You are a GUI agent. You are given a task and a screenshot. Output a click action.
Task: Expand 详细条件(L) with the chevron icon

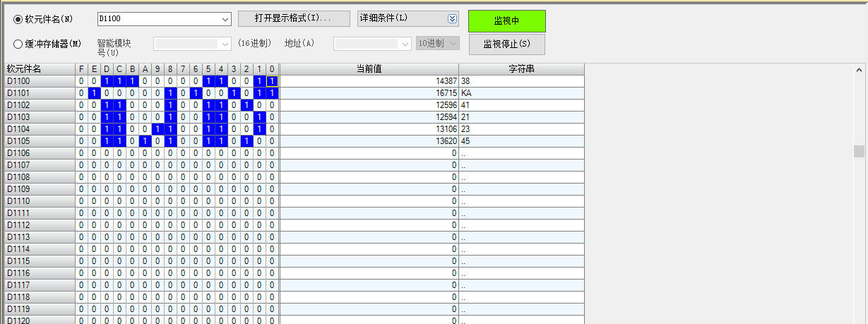tap(452, 19)
